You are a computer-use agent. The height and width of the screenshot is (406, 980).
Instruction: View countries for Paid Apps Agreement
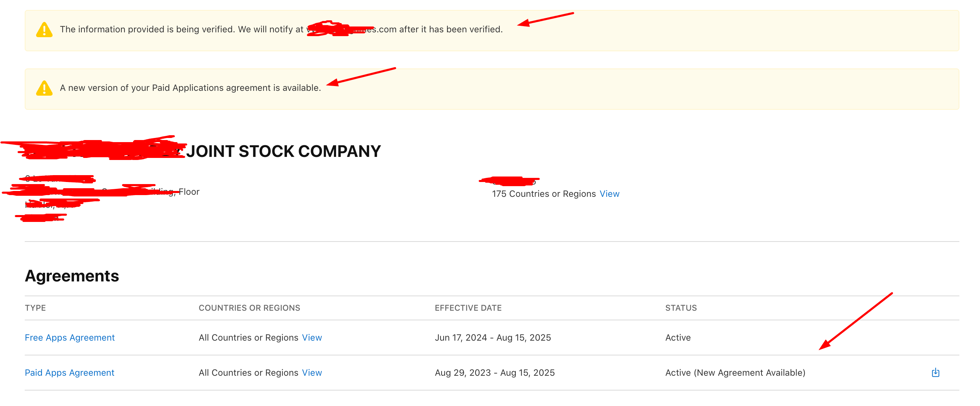pyautogui.click(x=312, y=373)
